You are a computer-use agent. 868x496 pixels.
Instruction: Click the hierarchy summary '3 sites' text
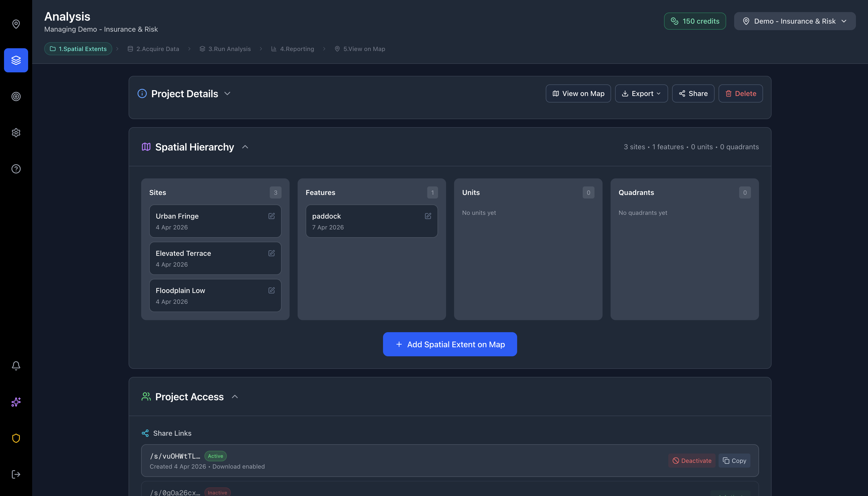(634, 147)
